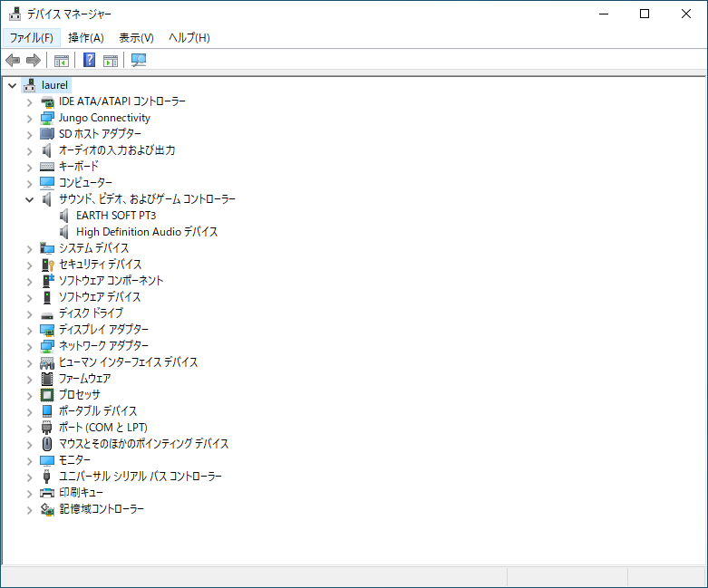
Task: Expand the キーボード chevron
Action: coord(29,168)
